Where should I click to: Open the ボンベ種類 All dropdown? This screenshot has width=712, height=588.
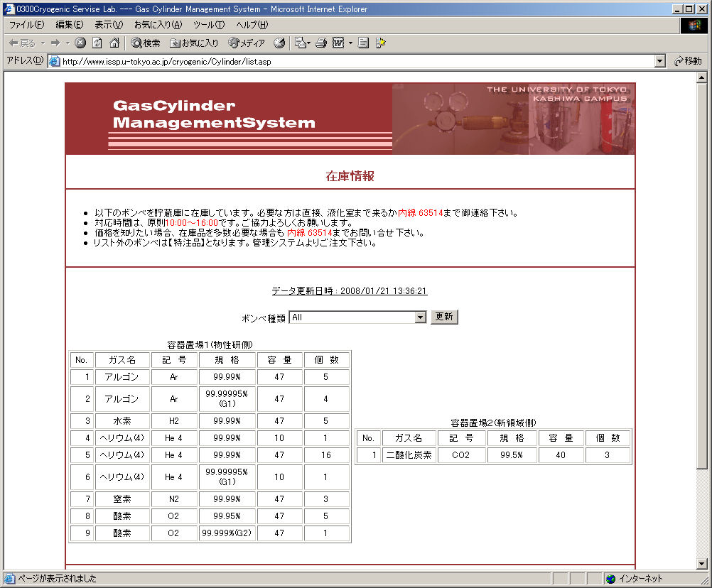(x=357, y=317)
